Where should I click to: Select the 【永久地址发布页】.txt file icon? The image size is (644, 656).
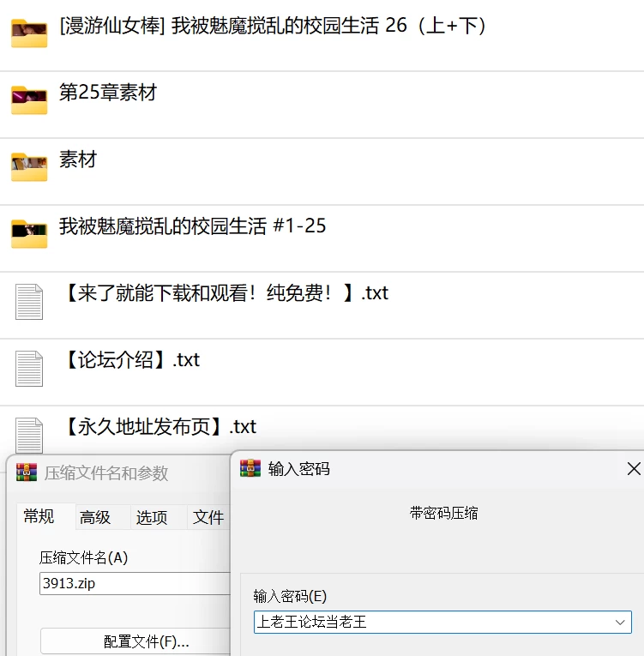click(x=29, y=436)
